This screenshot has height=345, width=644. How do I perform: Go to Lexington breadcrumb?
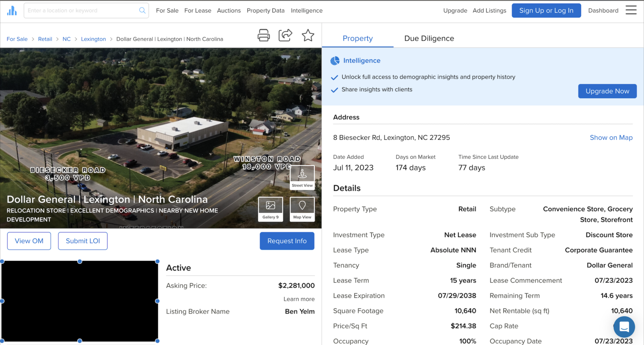pos(93,39)
